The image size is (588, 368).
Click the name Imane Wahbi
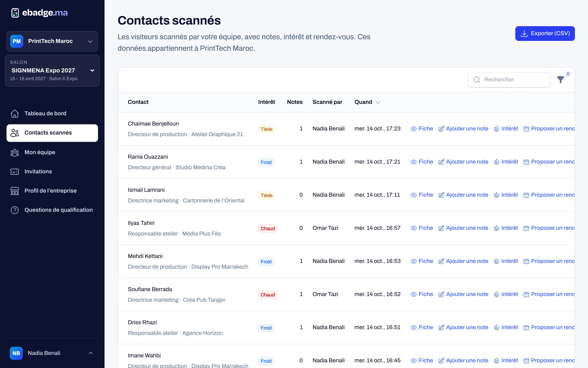pos(144,355)
